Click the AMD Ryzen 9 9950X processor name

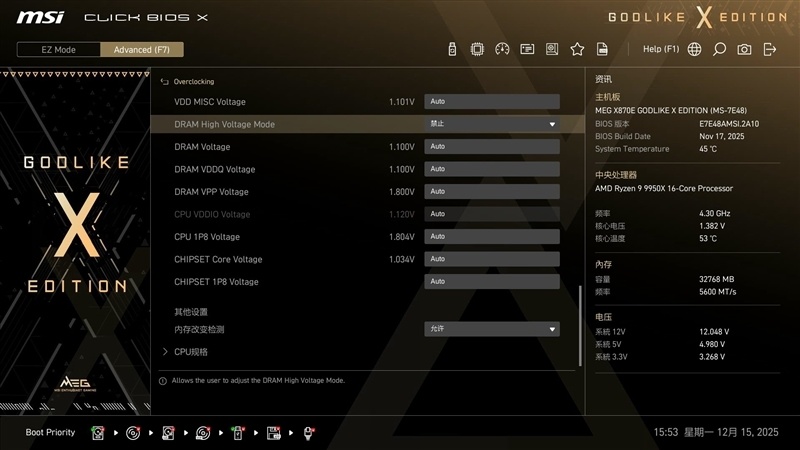coord(664,188)
